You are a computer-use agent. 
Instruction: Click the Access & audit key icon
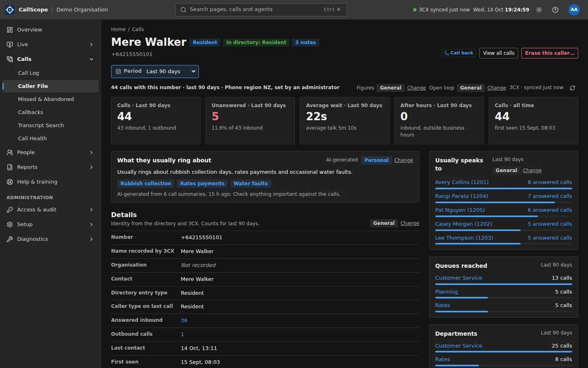click(10, 210)
